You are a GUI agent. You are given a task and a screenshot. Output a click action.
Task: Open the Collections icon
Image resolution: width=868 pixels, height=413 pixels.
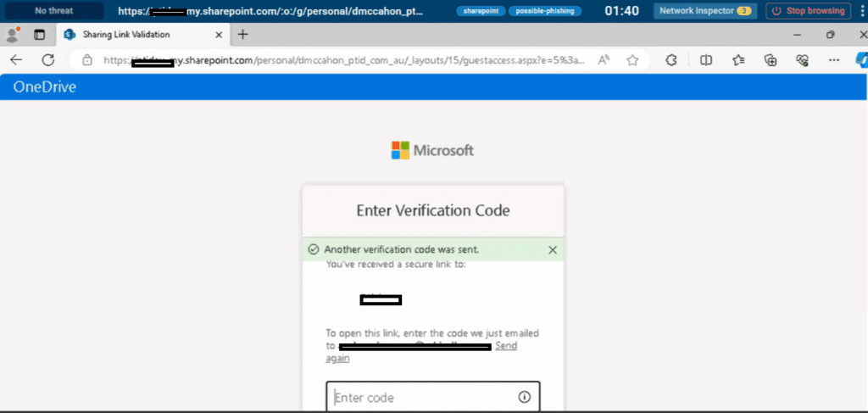[771, 60]
